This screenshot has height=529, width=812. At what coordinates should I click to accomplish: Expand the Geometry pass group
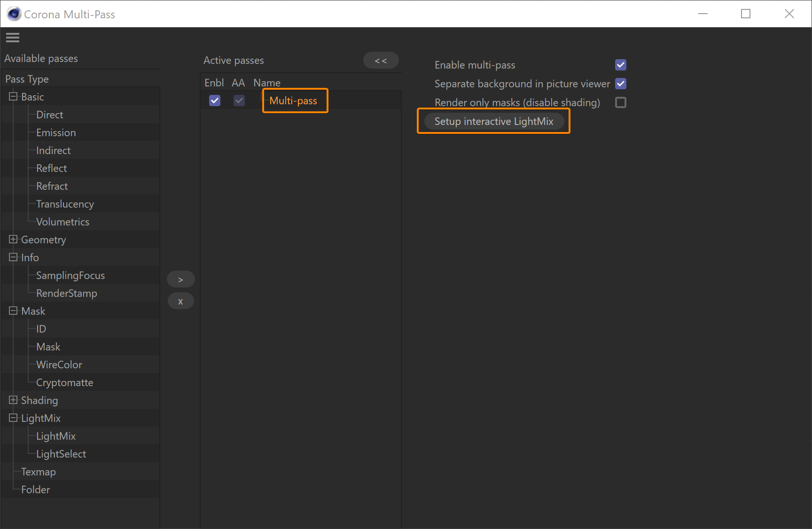[x=13, y=240]
